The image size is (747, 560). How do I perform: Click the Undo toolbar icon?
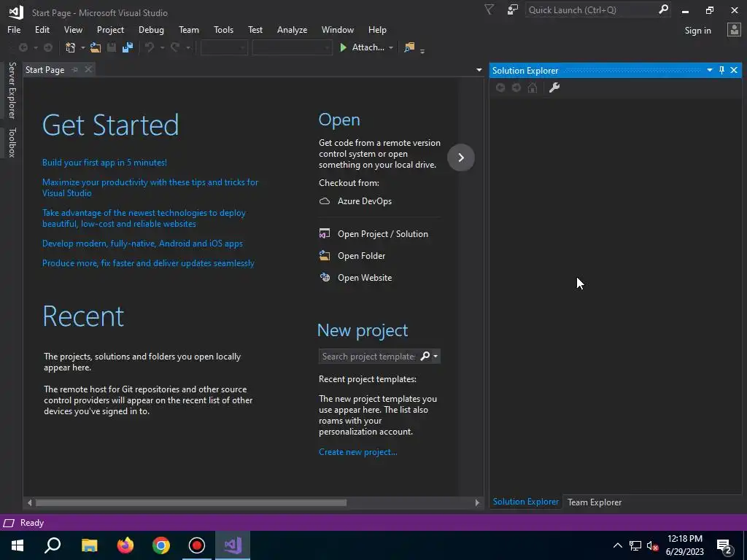tap(150, 47)
